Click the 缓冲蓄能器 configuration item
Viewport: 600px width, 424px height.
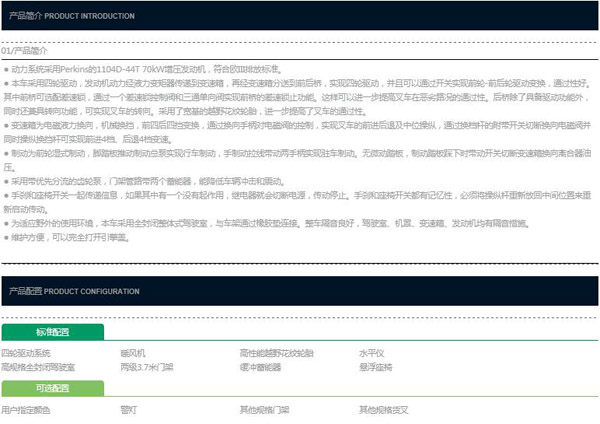pyautogui.click(x=260, y=367)
